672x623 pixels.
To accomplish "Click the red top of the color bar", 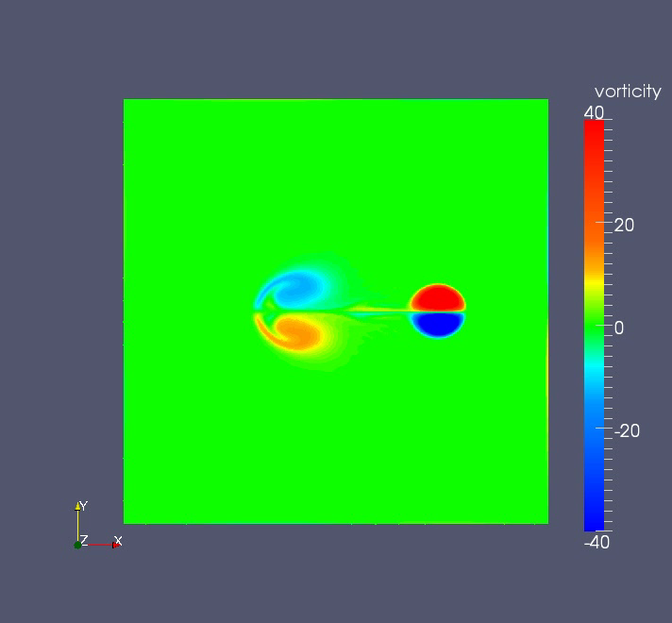I will (x=594, y=132).
